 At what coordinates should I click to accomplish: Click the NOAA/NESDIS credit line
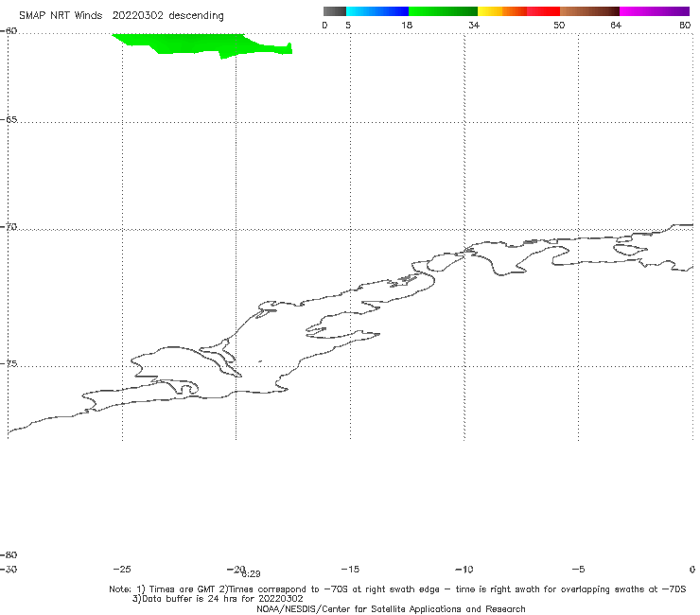point(391,609)
